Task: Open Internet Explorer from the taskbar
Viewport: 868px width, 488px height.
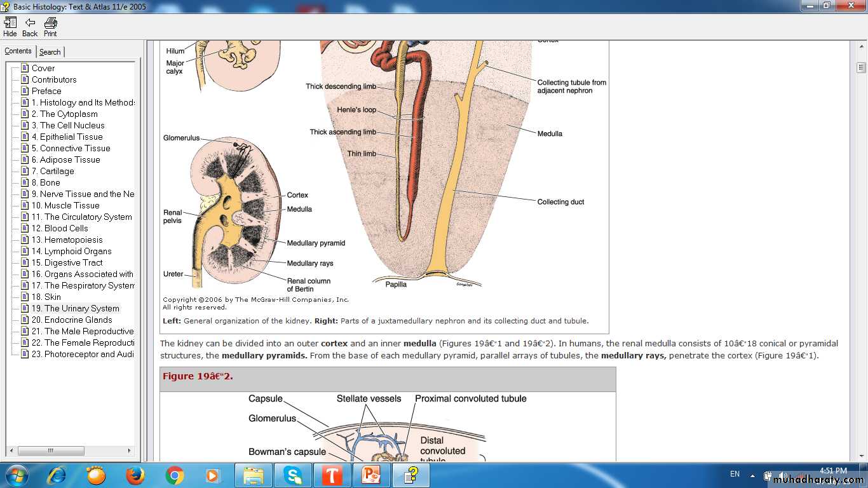Action: [x=57, y=475]
